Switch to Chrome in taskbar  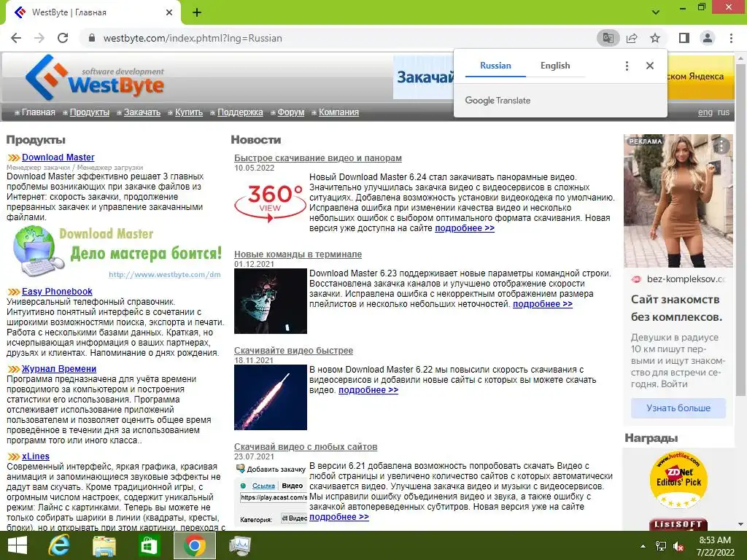(x=194, y=545)
